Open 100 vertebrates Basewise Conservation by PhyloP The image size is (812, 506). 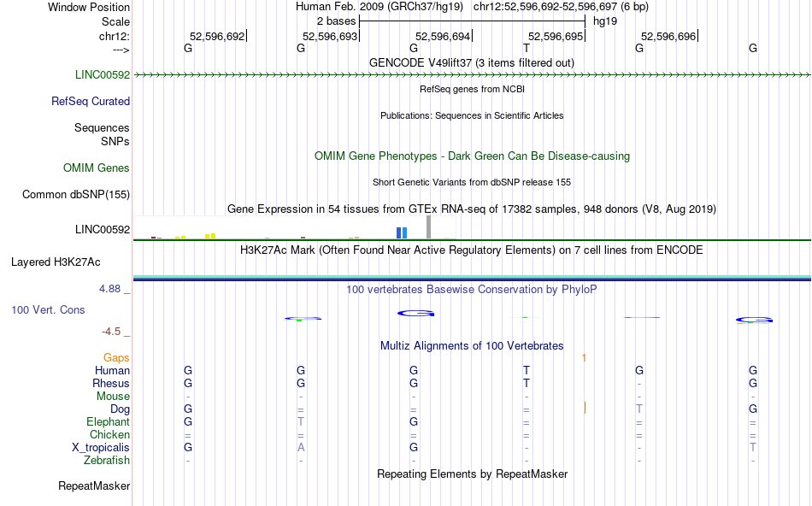[x=472, y=289]
